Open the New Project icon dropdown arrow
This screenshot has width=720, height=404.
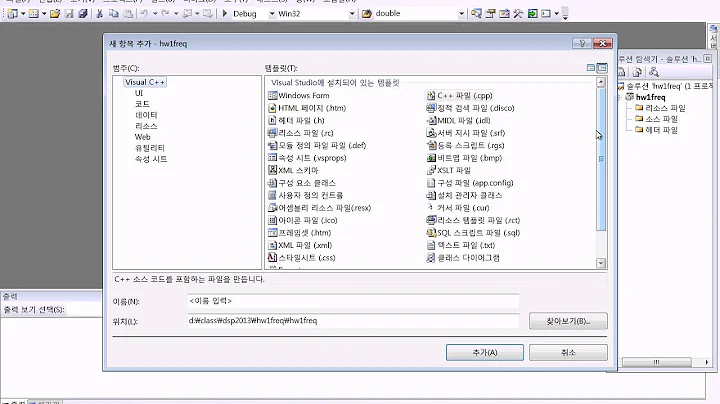[x=22, y=14]
